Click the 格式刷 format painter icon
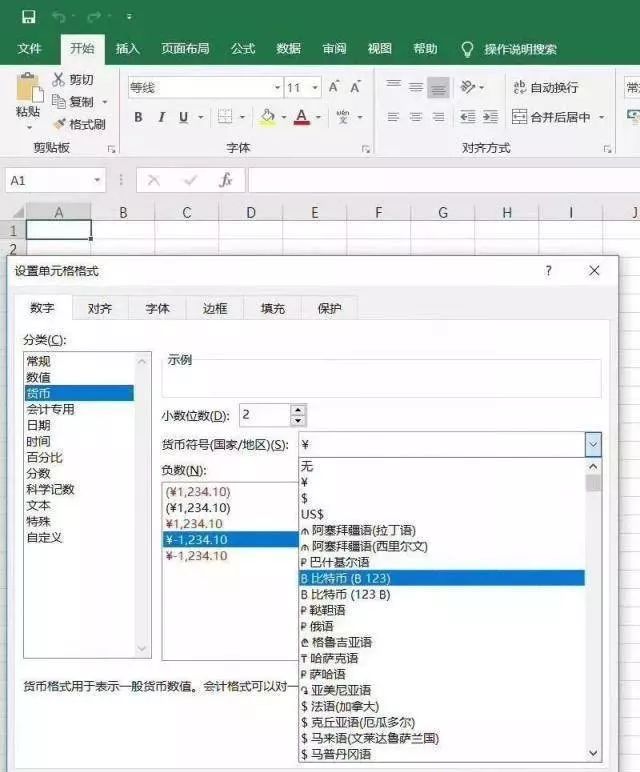Screen dimensions: 640x772 pyautogui.click(x=59, y=124)
